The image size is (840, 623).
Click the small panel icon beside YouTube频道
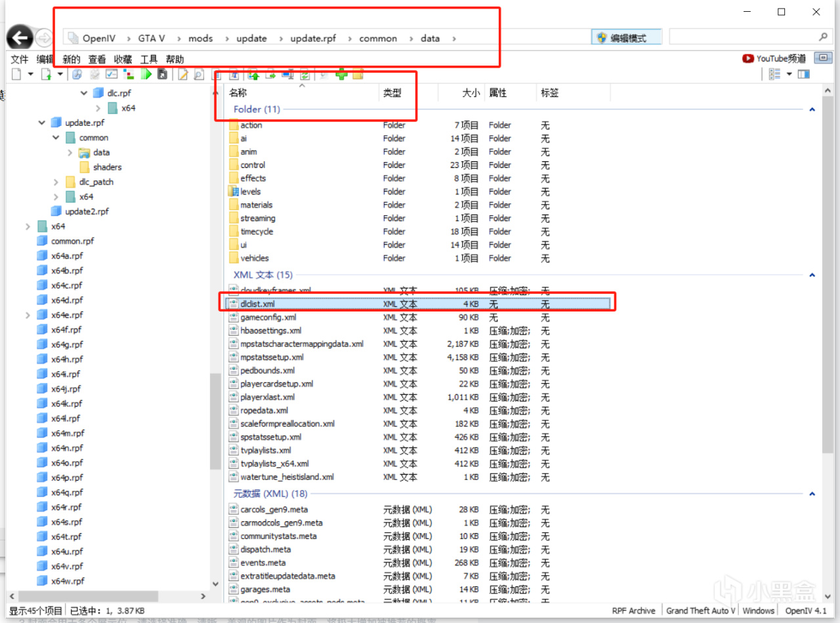(823, 58)
